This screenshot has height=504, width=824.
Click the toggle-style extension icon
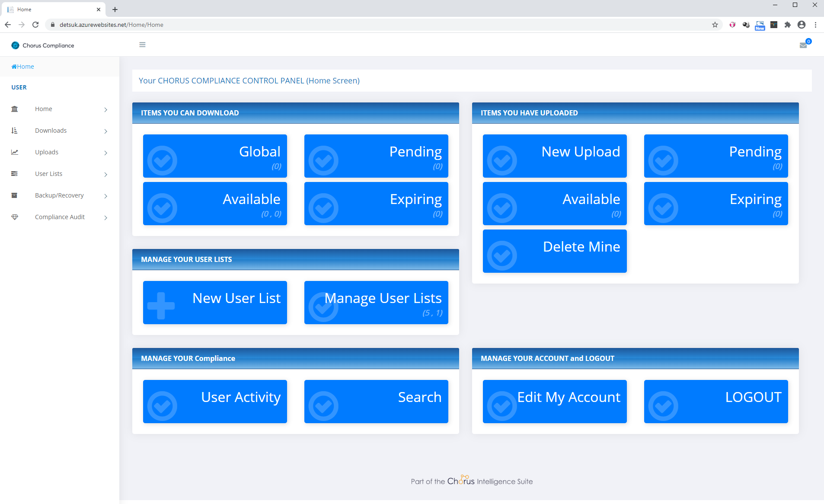pyautogui.click(x=746, y=25)
